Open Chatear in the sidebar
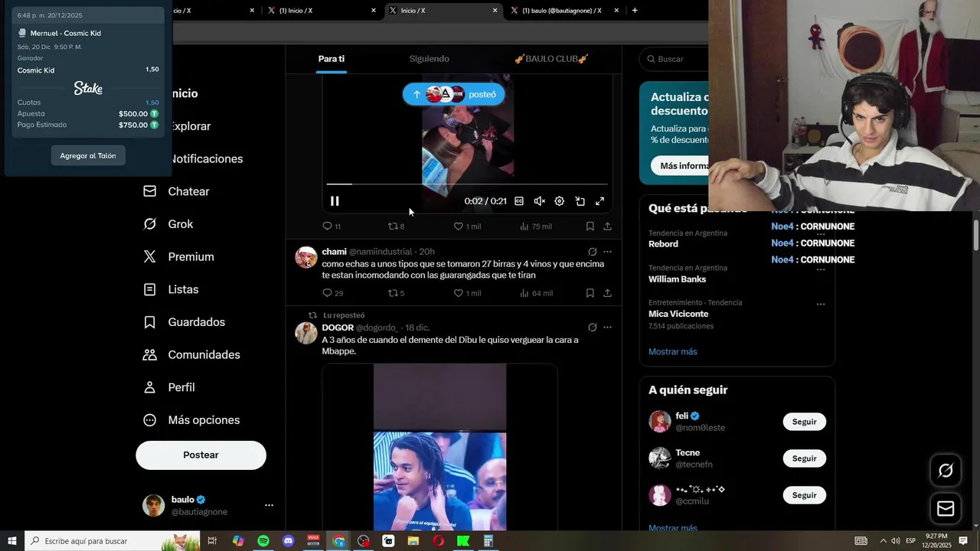Viewport: 980px width, 551px height. 177,191
